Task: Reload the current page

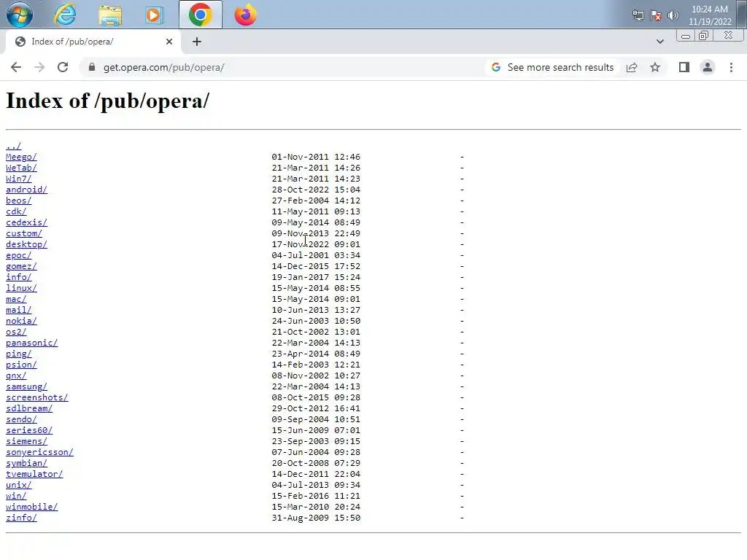Action: point(63,68)
